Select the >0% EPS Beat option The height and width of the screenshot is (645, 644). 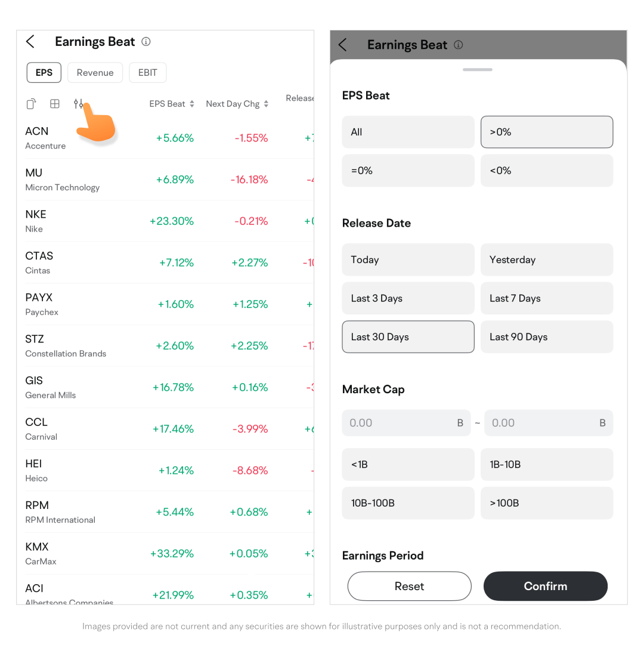point(546,132)
